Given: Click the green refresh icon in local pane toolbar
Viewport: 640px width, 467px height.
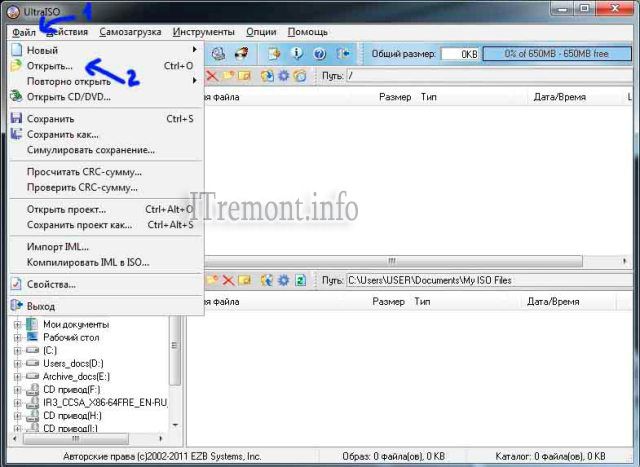Looking at the screenshot, I should click(300, 280).
